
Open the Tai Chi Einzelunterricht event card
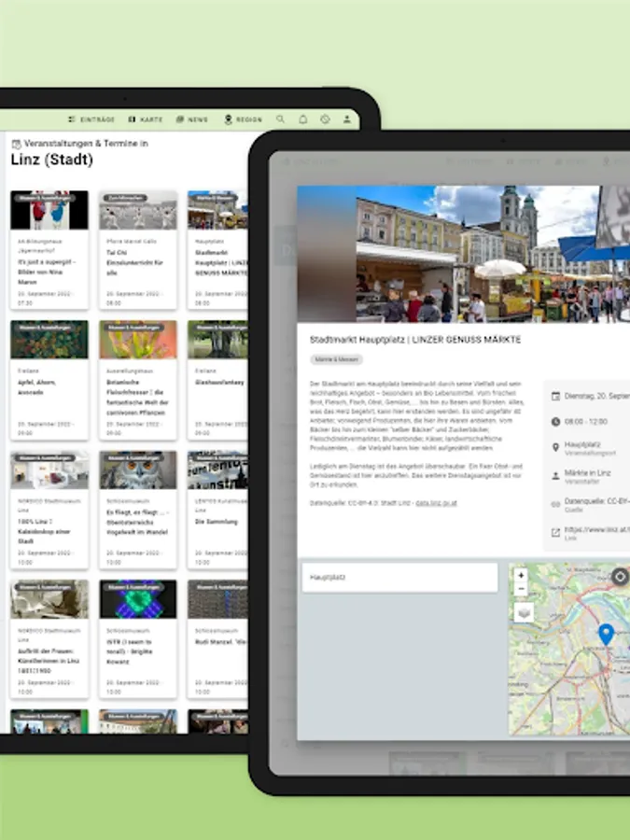(138, 249)
